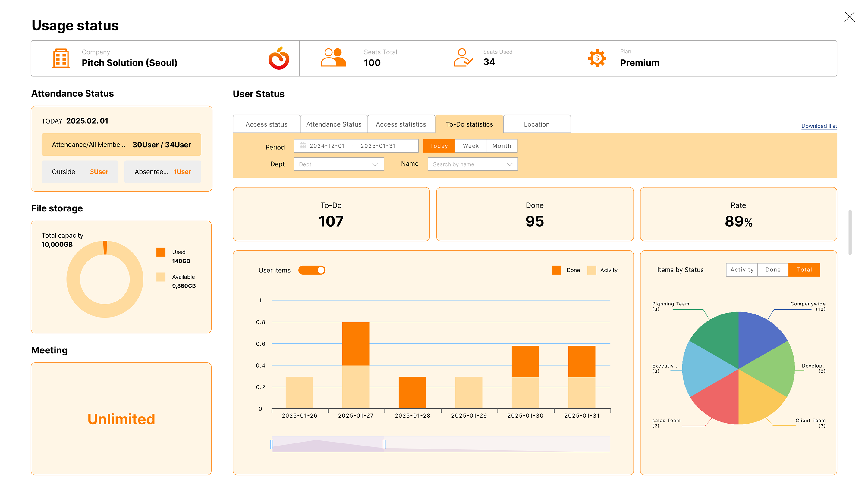Screen dimensions: 868x488
Task: Click the To-Do 107 card
Action: coord(331,214)
